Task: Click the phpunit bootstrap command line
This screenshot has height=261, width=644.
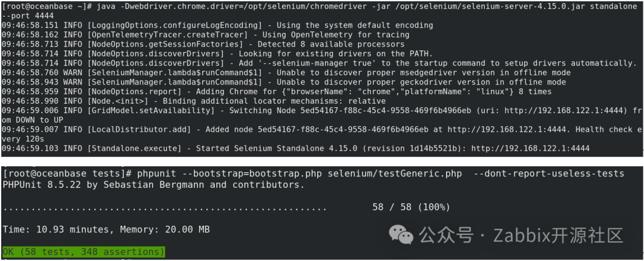Action: tap(314, 173)
